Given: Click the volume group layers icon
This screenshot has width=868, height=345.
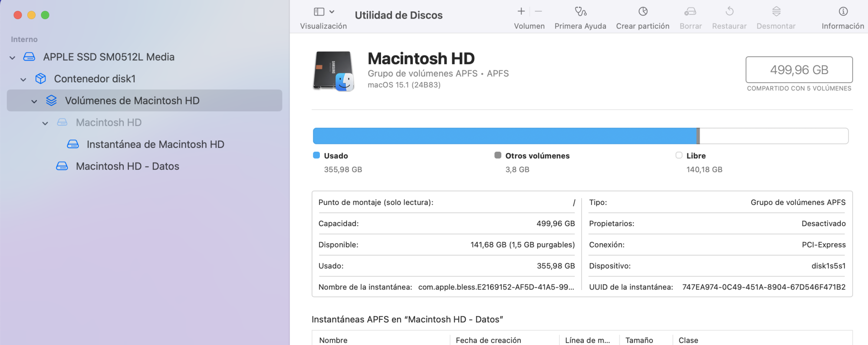Looking at the screenshot, I should coord(51,101).
